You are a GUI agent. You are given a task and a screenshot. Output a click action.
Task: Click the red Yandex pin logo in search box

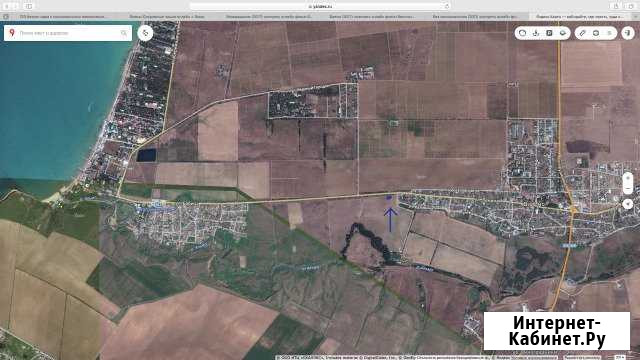12,33
